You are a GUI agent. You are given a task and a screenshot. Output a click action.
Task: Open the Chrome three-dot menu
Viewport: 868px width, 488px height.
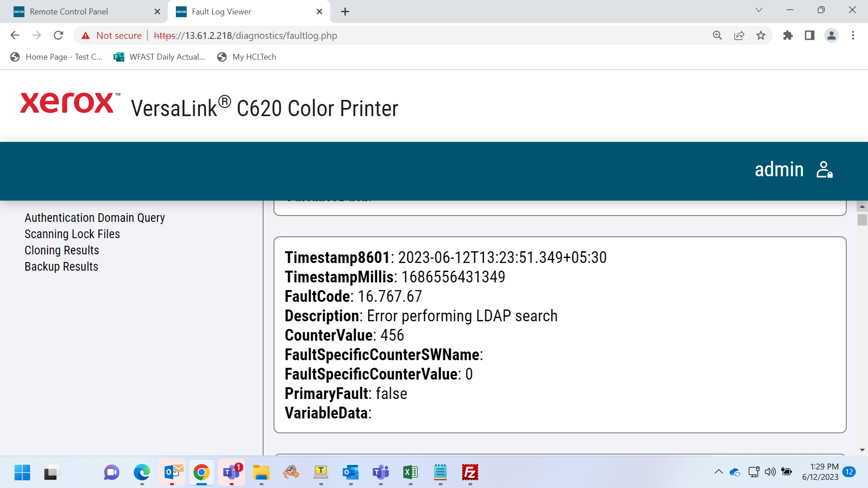(853, 35)
